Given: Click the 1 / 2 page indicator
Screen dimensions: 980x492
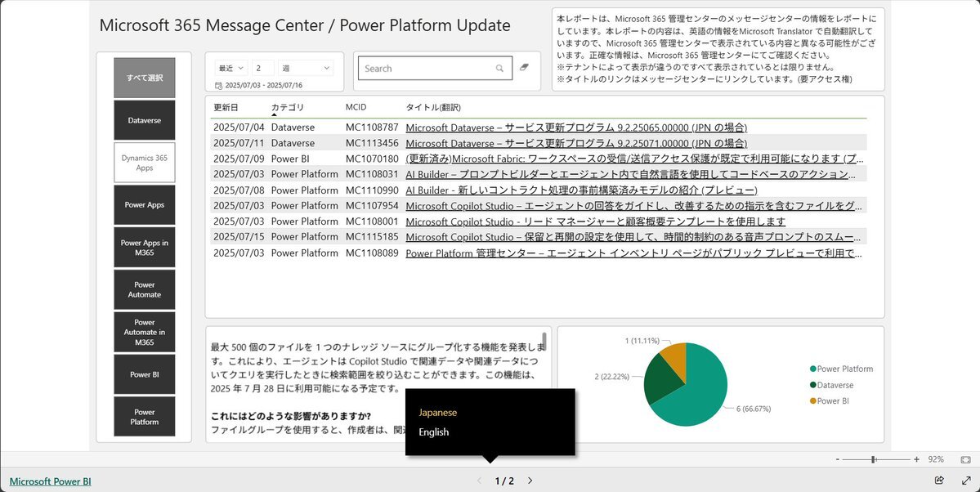Looking at the screenshot, I should 504,481.
